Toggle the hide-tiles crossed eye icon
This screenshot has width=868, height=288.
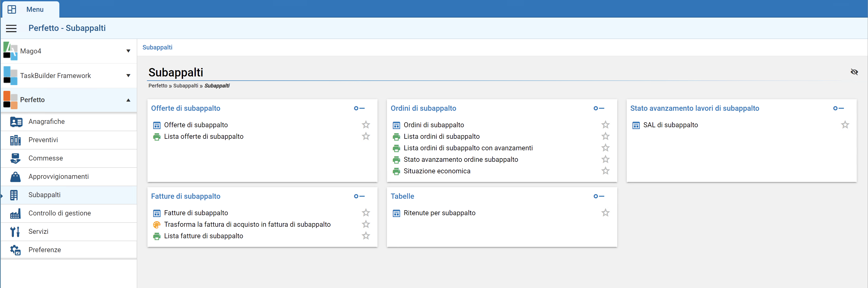pyautogui.click(x=854, y=72)
